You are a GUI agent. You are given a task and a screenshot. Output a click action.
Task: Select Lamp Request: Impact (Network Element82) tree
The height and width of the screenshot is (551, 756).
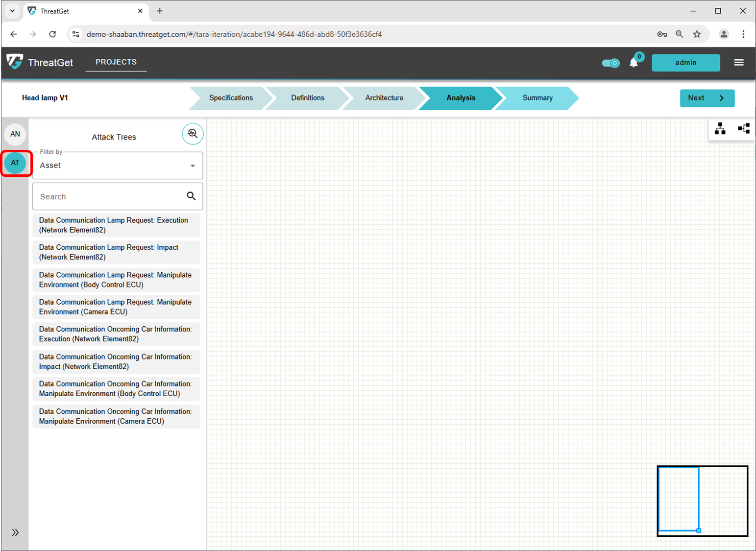(x=117, y=252)
